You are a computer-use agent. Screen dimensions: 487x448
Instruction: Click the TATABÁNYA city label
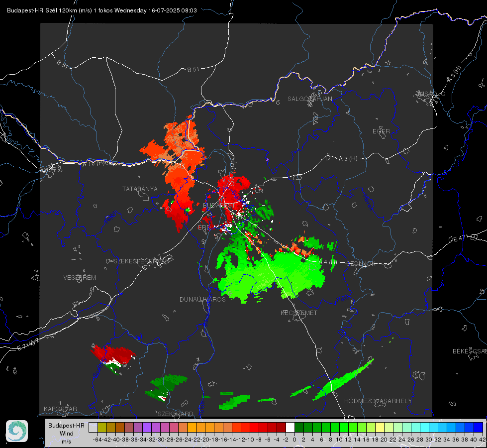(x=140, y=189)
